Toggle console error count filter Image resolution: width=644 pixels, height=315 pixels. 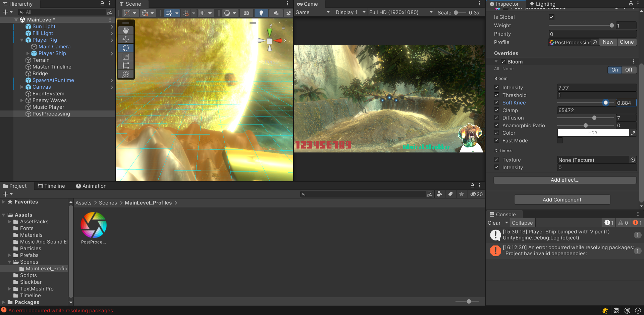point(637,223)
